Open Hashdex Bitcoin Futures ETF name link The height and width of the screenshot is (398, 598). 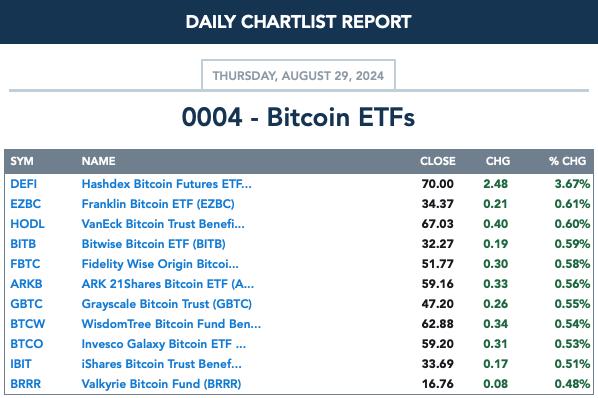[x=166, y=184]
